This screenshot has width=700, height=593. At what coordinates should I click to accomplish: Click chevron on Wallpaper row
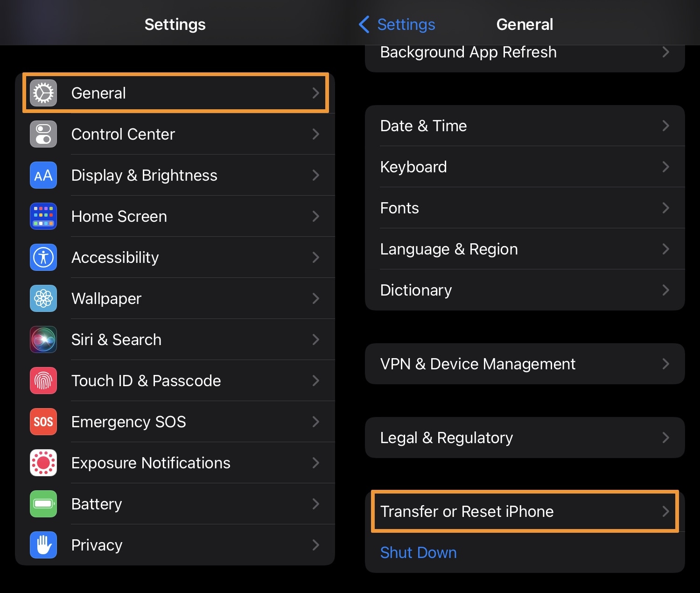point(316,298)
